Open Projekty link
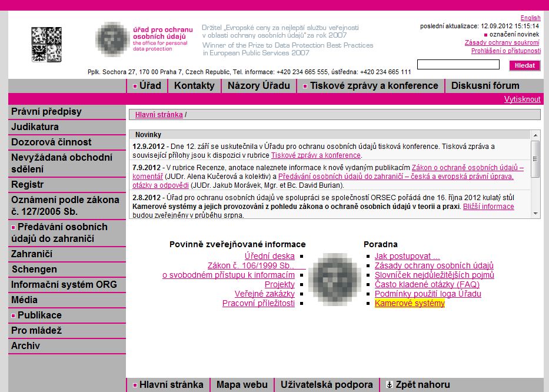This screenshot has width=549, height=392. click(280, 285)
